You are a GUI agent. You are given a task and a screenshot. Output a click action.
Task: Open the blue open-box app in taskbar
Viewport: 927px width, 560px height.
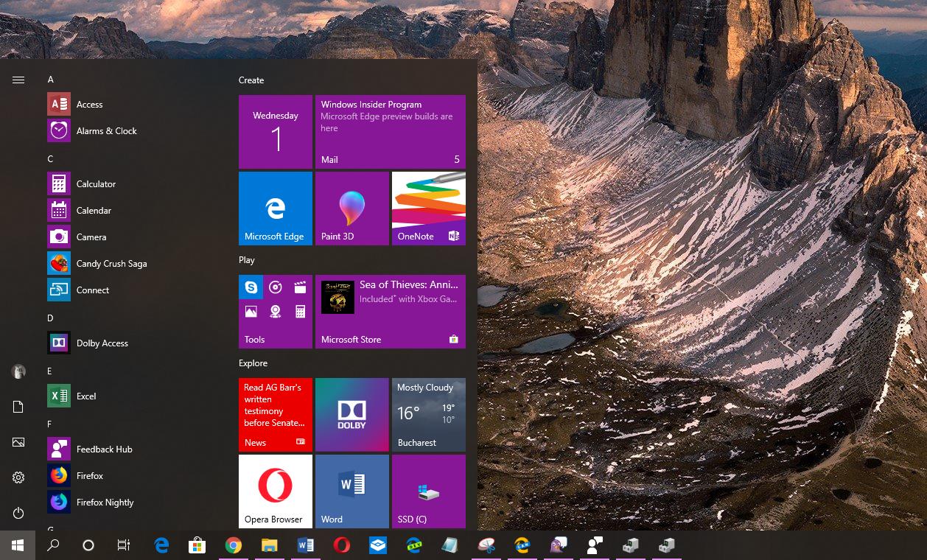click(378, 545)
